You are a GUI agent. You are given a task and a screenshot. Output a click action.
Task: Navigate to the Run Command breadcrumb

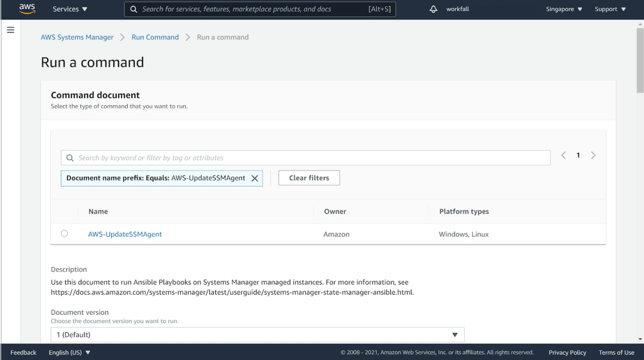click(155, 37)
